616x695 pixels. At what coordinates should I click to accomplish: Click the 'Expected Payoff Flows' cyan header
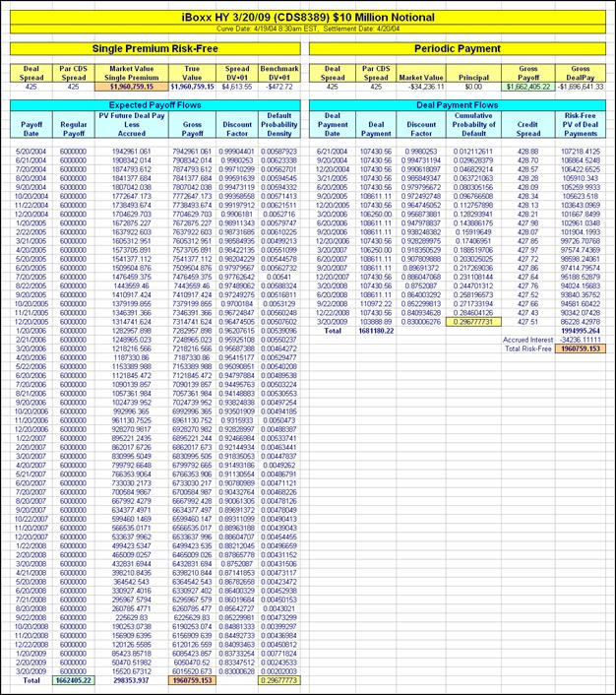point(155,105)
